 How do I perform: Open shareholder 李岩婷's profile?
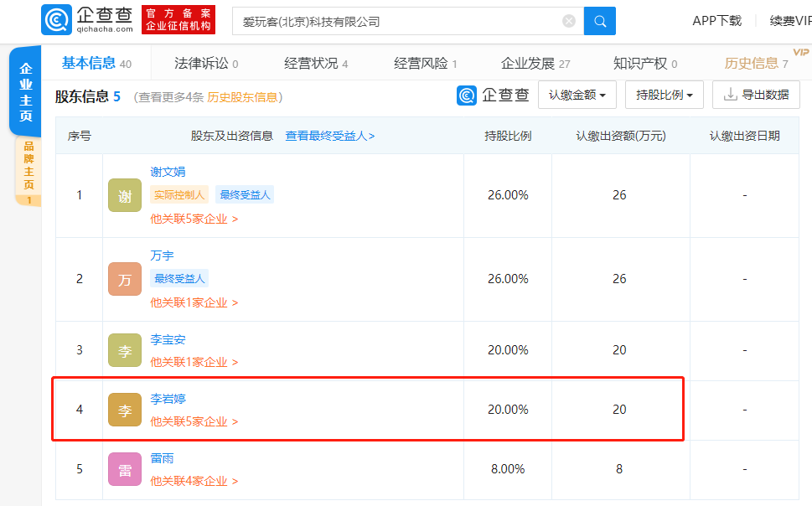click(x=168, y=399)
